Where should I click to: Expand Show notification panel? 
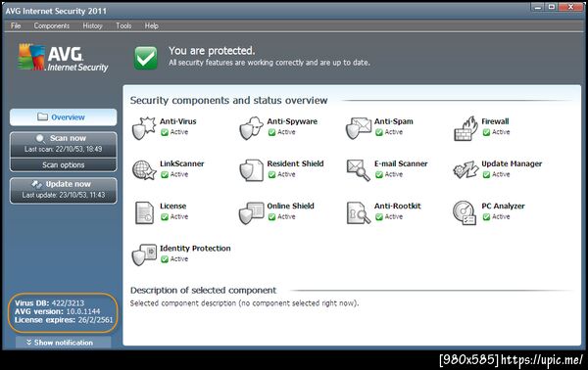tap(64, 343)
